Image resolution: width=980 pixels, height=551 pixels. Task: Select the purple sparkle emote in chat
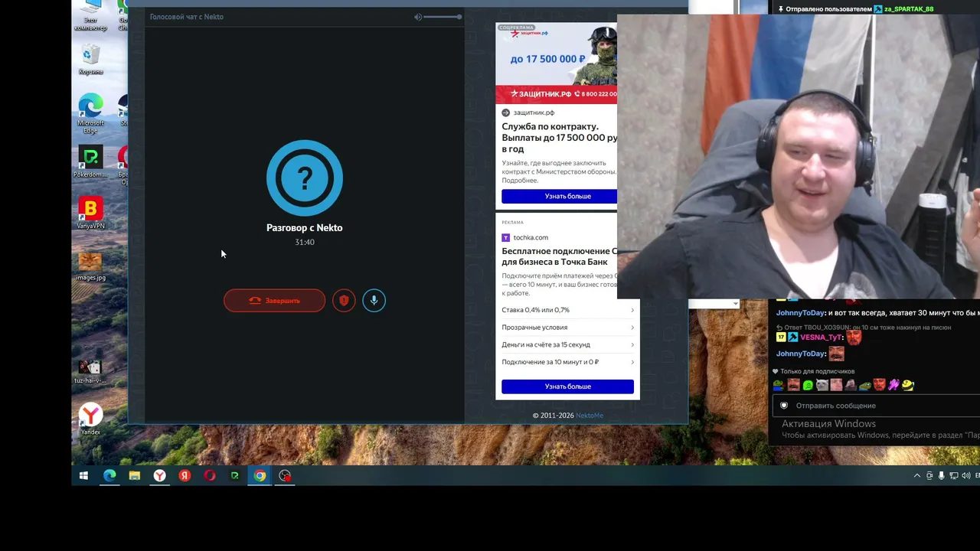[893, 385]
